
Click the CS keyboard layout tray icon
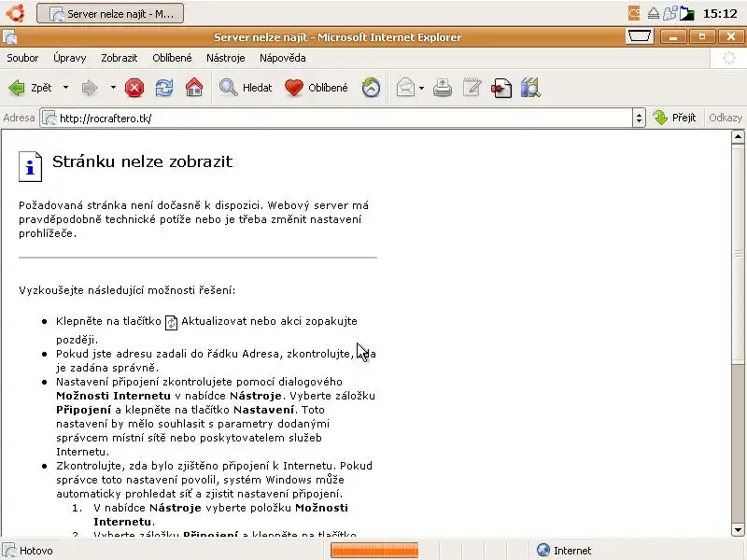tap(634, 13)
